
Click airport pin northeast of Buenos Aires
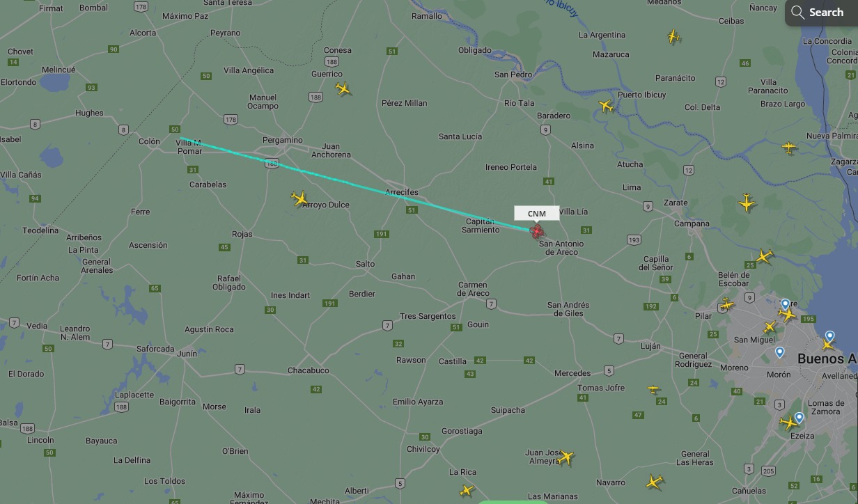coord(829,336)
